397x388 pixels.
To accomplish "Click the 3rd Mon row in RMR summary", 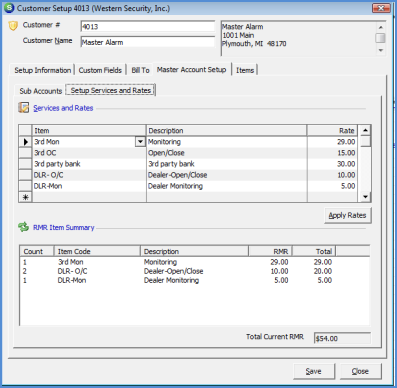I will 195,262.
